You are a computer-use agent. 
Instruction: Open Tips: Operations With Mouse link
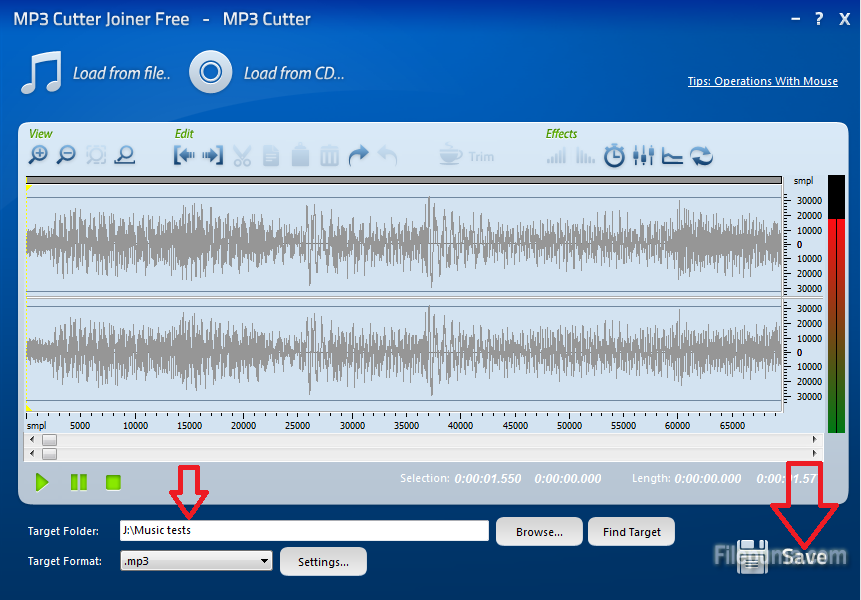pos(762,81)
